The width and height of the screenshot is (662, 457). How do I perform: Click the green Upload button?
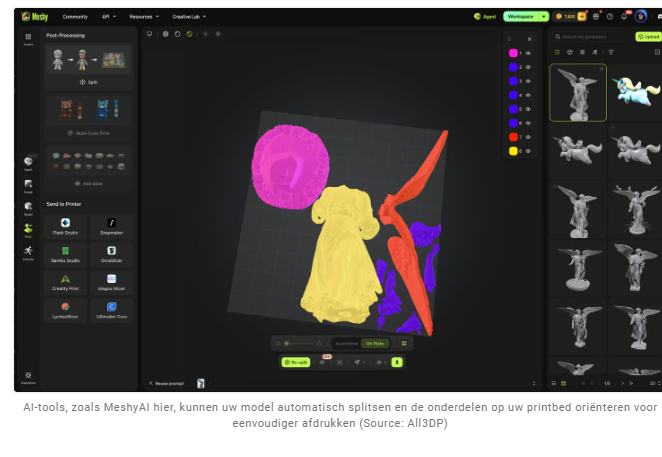coord(649,37)
